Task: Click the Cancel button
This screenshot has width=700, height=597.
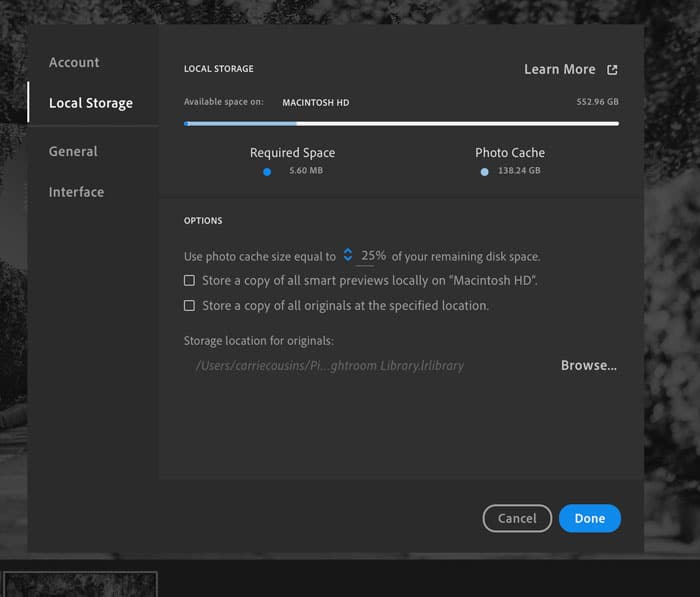Action: 517,518
